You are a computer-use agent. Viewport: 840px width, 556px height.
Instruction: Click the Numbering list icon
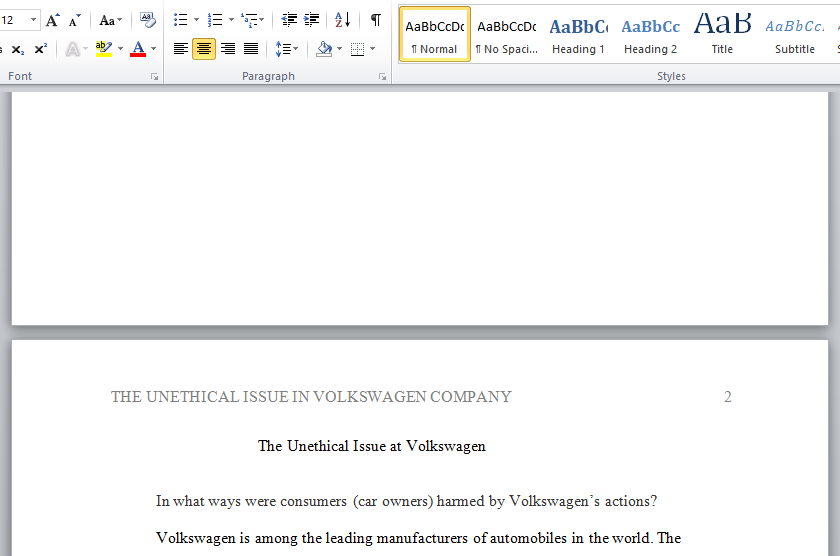tap(215, 20)
